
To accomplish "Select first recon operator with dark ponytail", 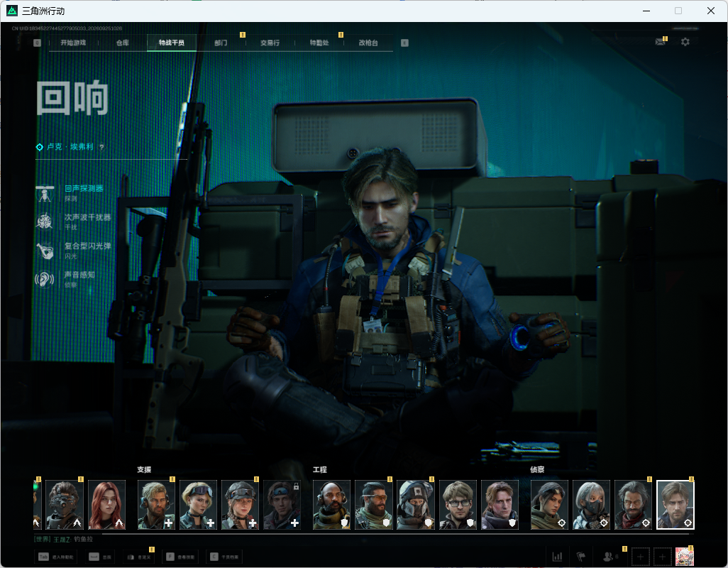I will tap(549, 505).
